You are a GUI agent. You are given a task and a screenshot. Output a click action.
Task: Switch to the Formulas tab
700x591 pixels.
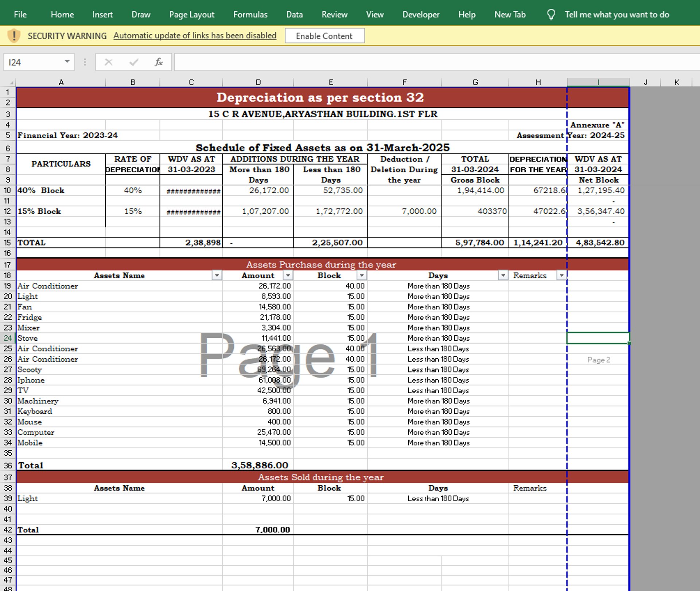pos(250,15)
